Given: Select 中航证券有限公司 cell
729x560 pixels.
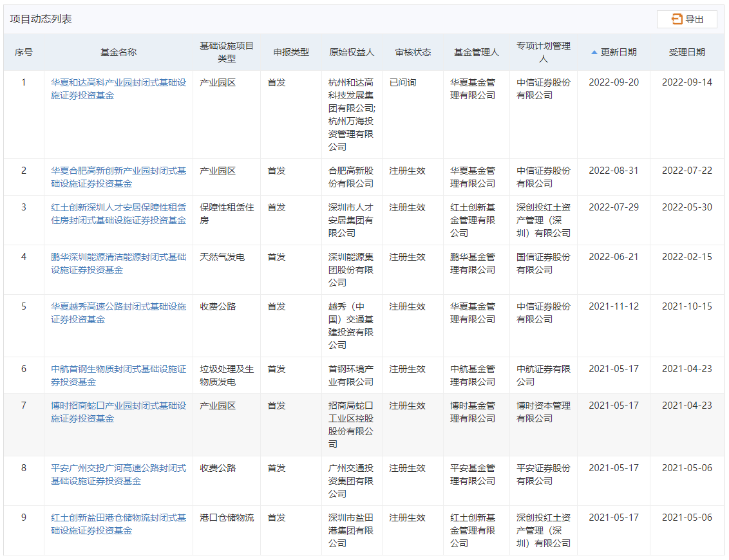Looking at the screenshot, I should click(544, 375).
